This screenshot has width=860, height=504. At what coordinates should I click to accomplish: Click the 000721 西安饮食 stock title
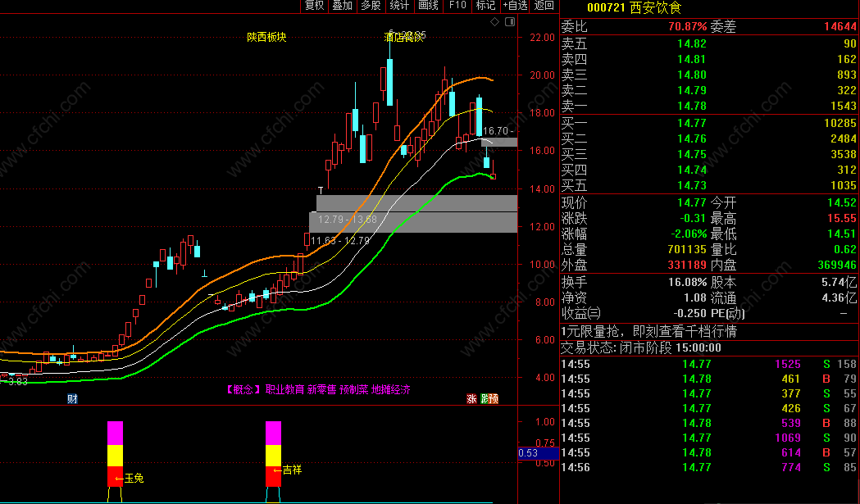tap(634, 7)
